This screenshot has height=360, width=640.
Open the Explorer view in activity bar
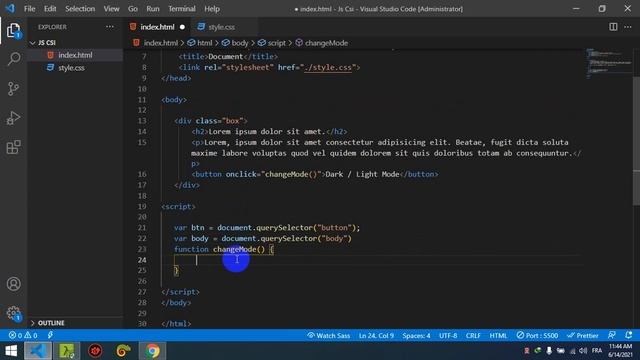click(x=13, y=30)
